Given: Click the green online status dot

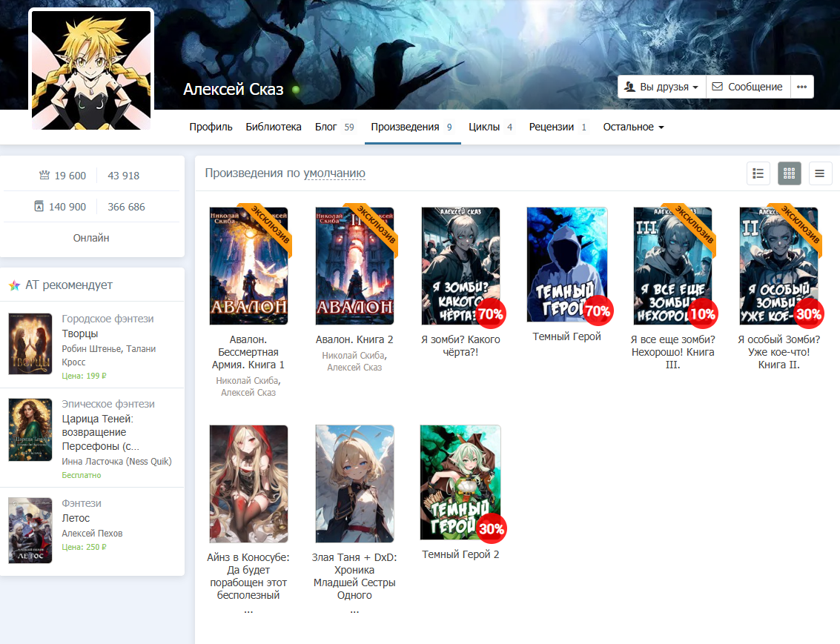Looking at the screenshot, I should (296, 90).
